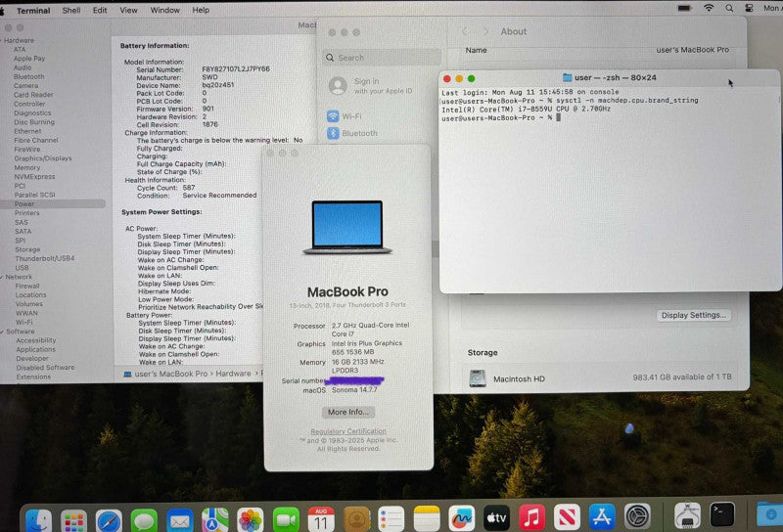The width and height of the screenshot is (783, 532).
Task: Click the Terminal icon in the Dock
Action: (x=722, y=514)
